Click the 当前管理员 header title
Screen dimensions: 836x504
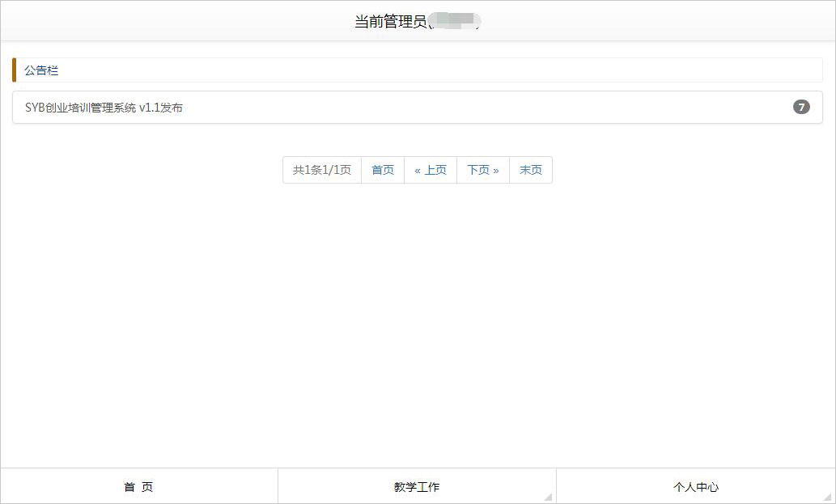tap(390, 22)
